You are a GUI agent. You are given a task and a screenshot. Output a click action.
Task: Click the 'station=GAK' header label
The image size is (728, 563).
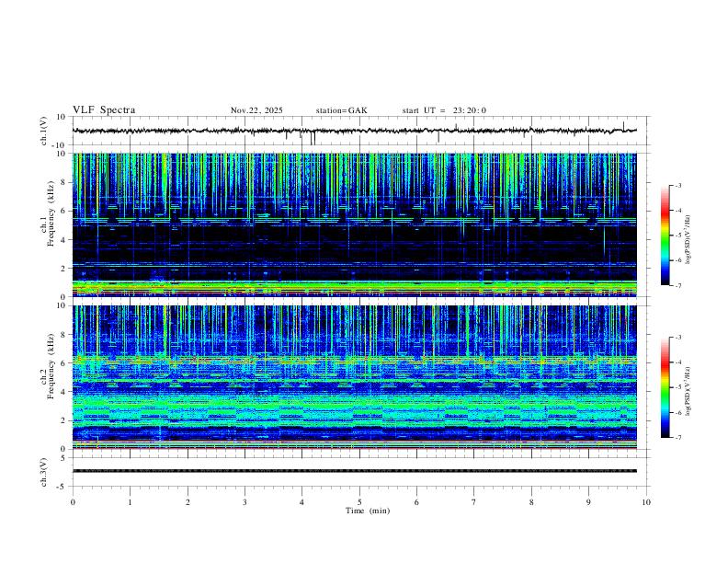[x=341, y=110]
